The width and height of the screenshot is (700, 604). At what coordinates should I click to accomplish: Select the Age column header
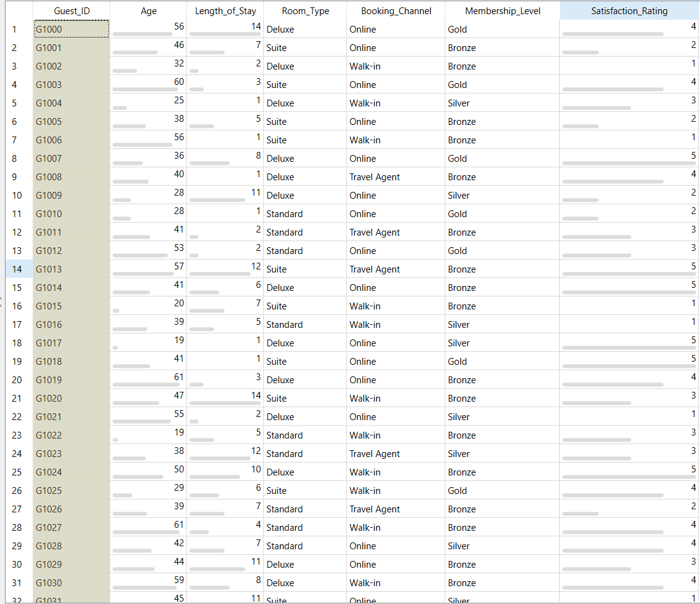click(x=148, y=10)
